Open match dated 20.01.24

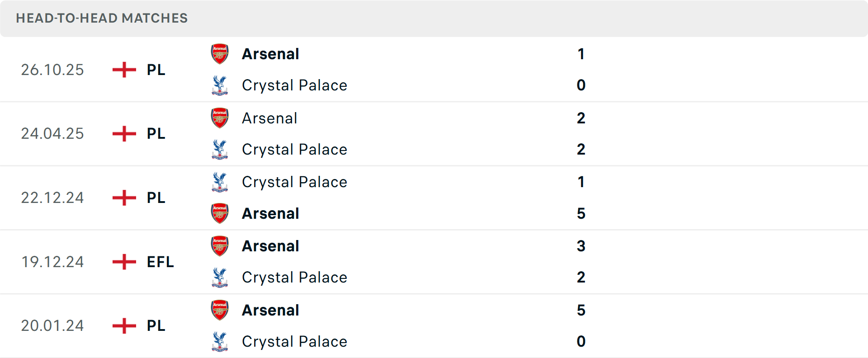point(52,325)
